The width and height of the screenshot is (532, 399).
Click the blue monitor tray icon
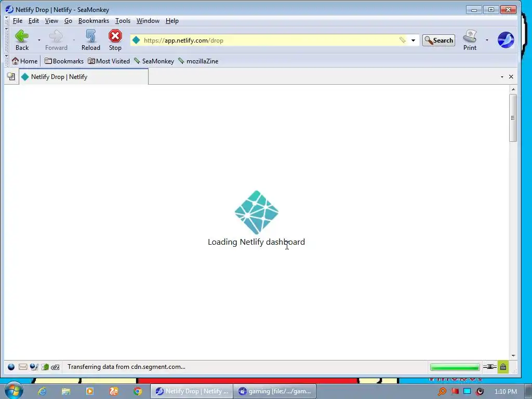point(467,392)
